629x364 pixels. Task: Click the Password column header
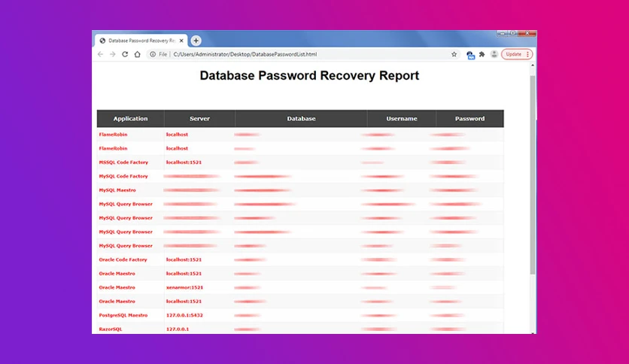[x=469, y=119]
